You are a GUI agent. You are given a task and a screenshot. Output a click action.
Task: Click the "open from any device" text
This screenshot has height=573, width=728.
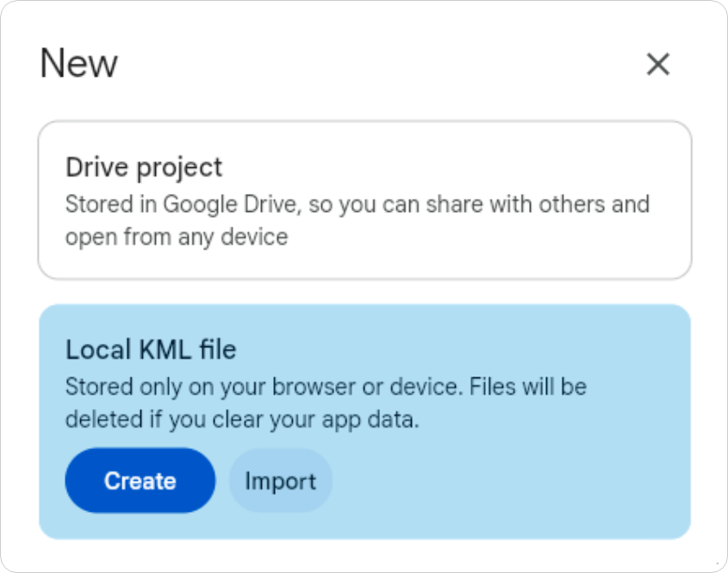point(177,237)
